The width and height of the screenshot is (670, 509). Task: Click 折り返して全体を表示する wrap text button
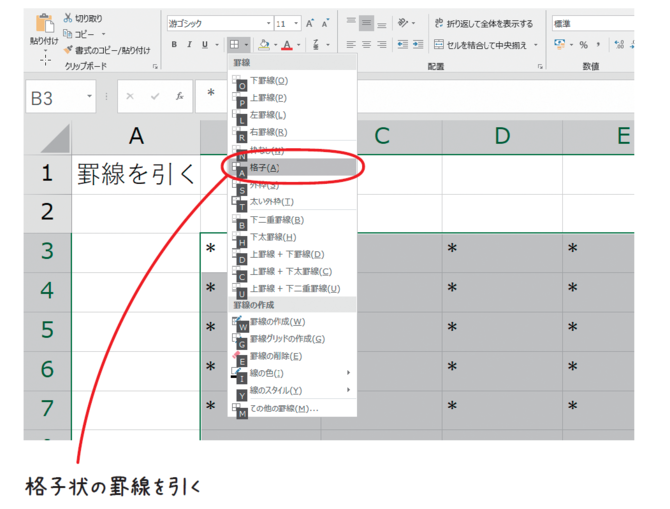(x=484, y=23)
